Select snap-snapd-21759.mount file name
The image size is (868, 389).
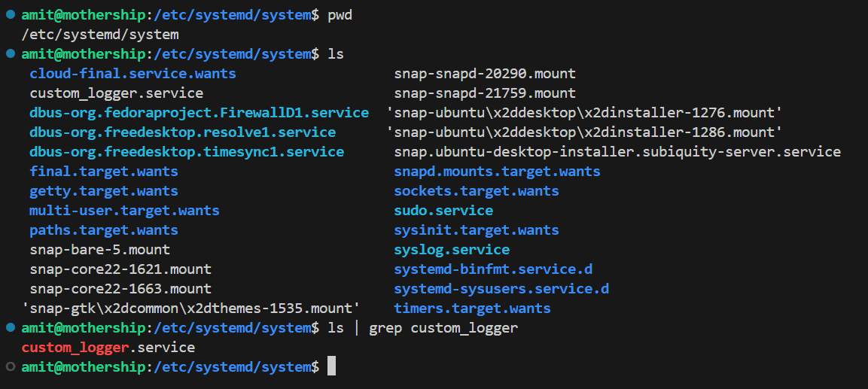click(x=485, y=93)
